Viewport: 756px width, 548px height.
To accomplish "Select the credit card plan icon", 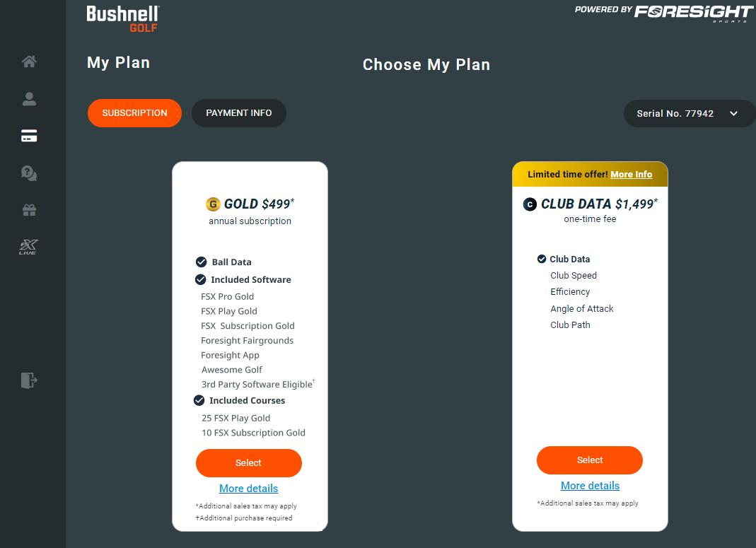I will coord(29,136).
